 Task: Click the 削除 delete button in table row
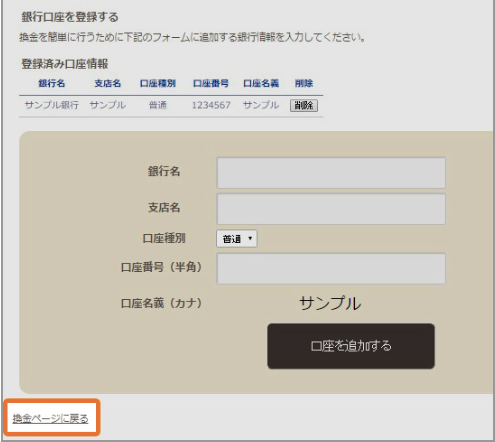pyautogui.click(x=304, y=106)
